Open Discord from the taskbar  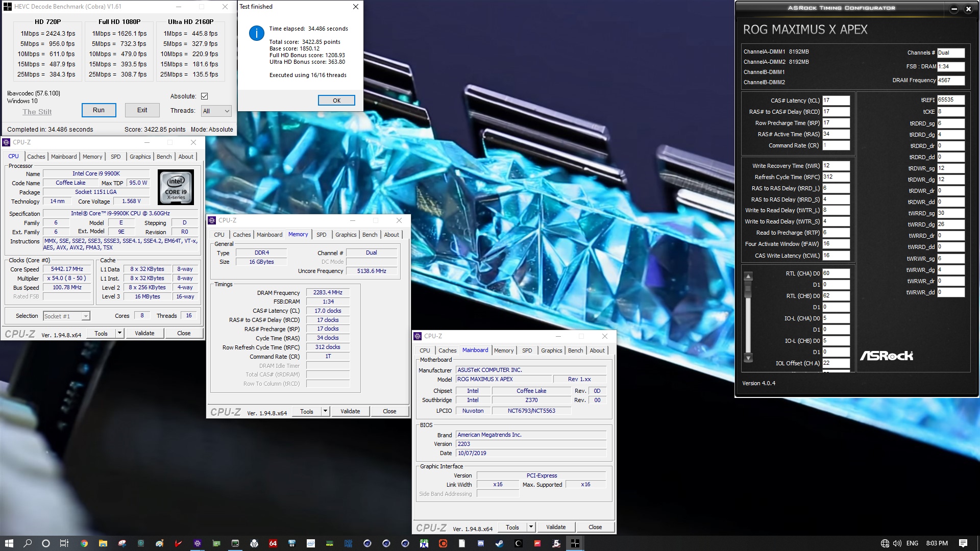(481, 543)
